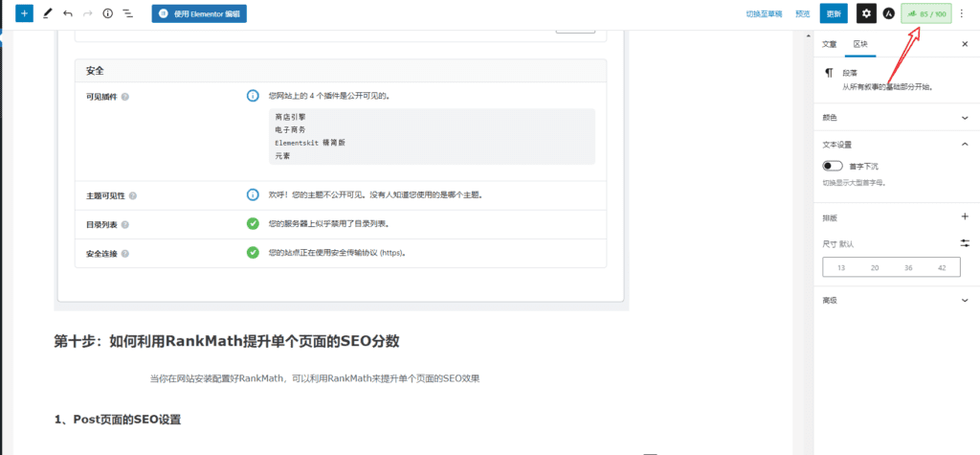Toggle settings sidebar gear icon

click(866, 13)
